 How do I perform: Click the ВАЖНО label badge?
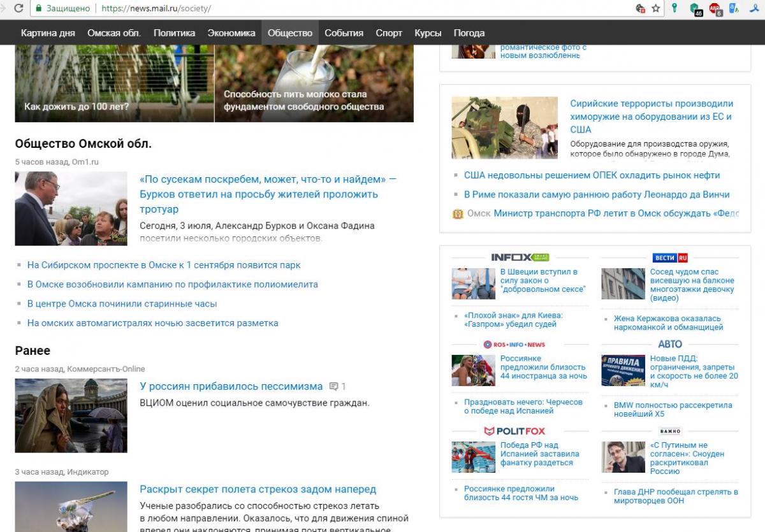670,431
